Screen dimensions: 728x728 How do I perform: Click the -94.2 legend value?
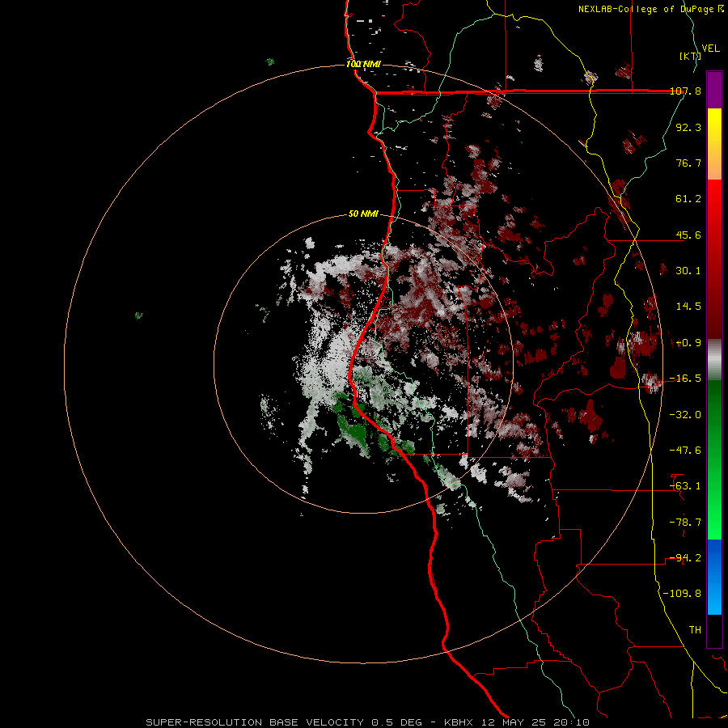[685, 558]
